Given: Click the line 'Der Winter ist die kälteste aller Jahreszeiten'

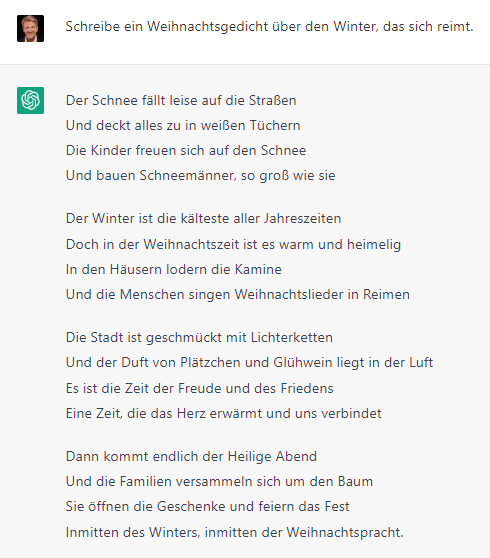Looking at the screenshot, I should point(203,218).
